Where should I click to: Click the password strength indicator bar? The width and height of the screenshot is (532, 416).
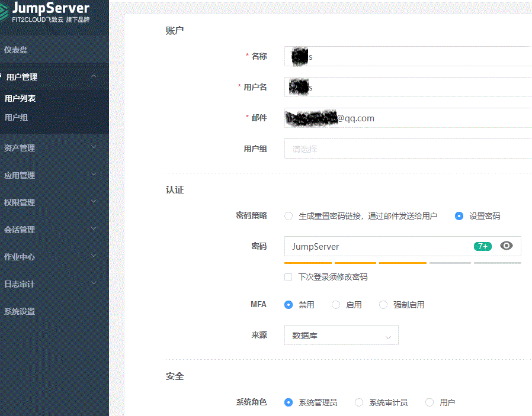pyautogui.click(x=402, y=262)
